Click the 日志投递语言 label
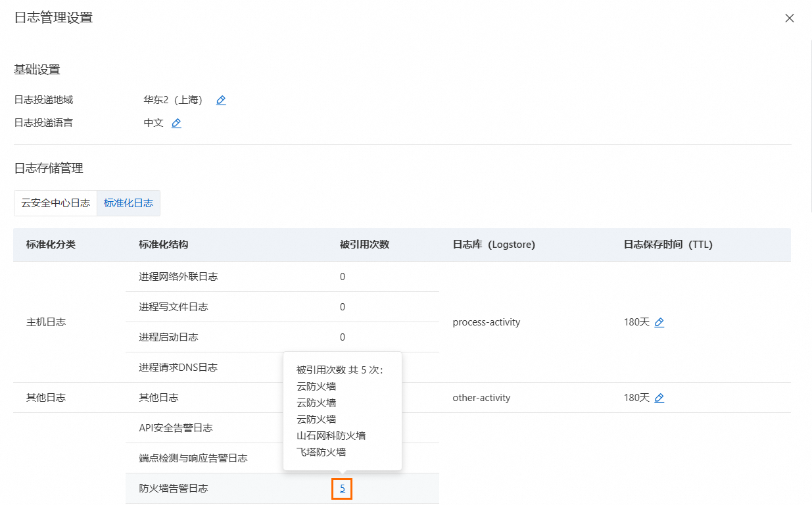This screenshot has height=505, width=812. click(x=43, y=123)
